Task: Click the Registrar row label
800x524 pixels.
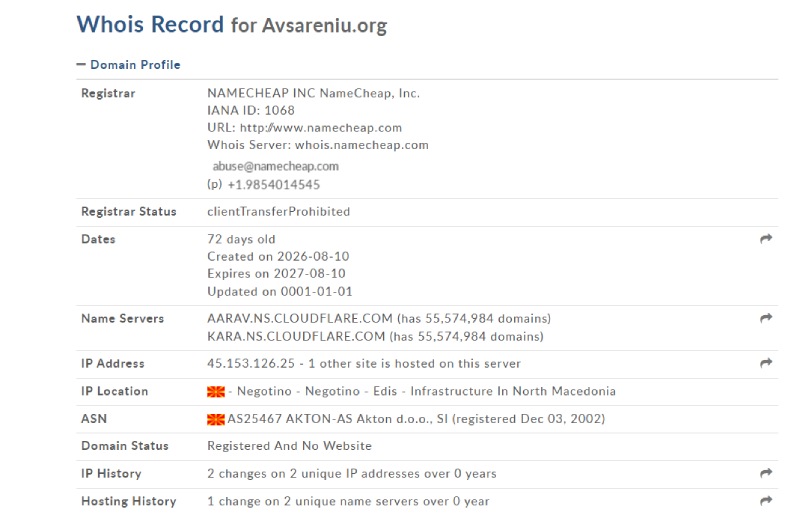Action: (x=108, y=93)
